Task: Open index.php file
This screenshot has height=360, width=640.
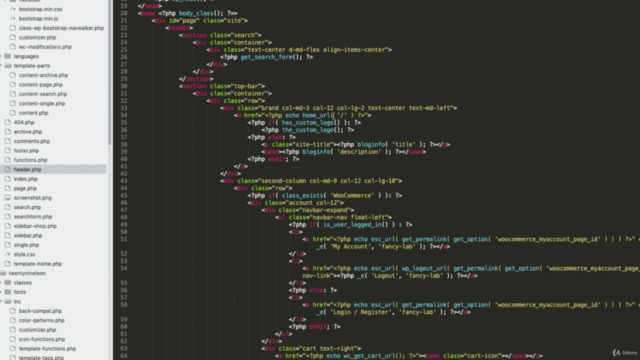Action: pos(25,178)
